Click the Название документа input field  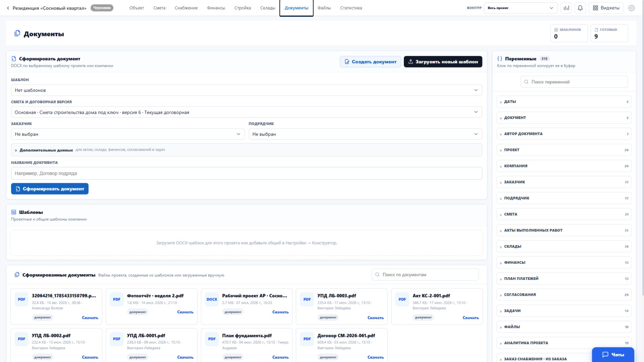247,173
